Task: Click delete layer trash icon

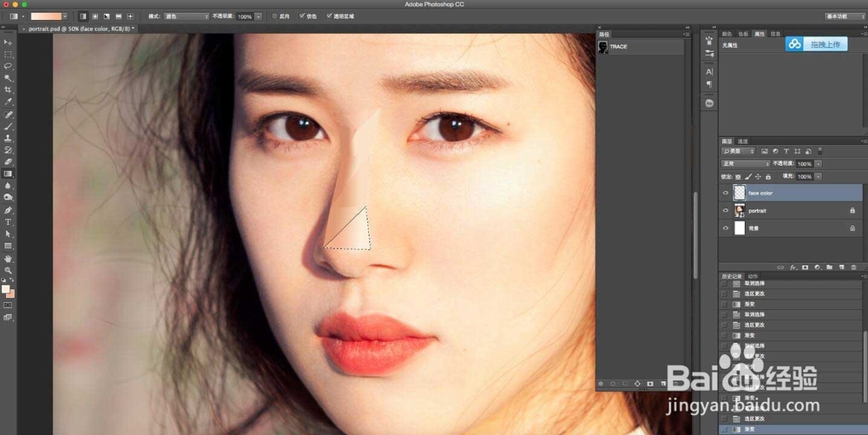Action: [853, 267]
